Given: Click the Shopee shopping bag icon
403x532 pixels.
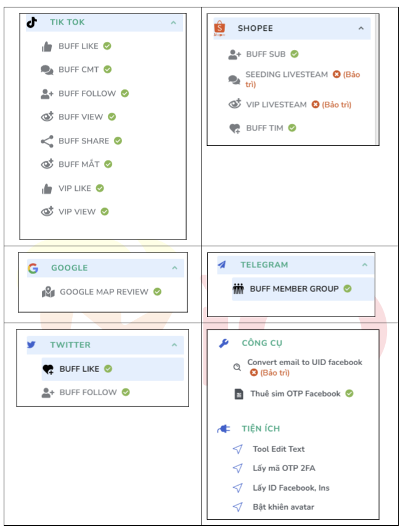Looking at the screenshot, I should [x=219, y=28].
